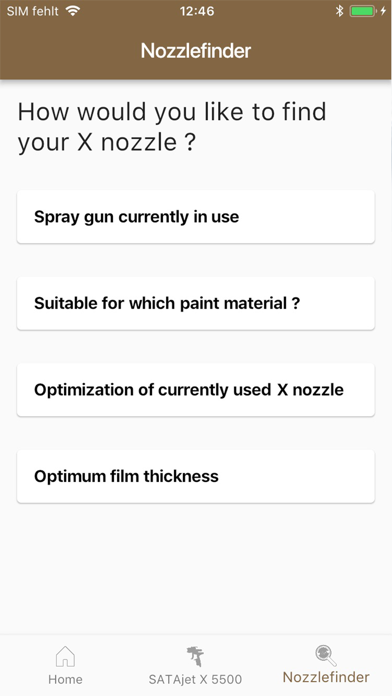Tap the Home house icon
This screenshot has height=696, width=392.
pyautogui.click(x=65, y=656)
